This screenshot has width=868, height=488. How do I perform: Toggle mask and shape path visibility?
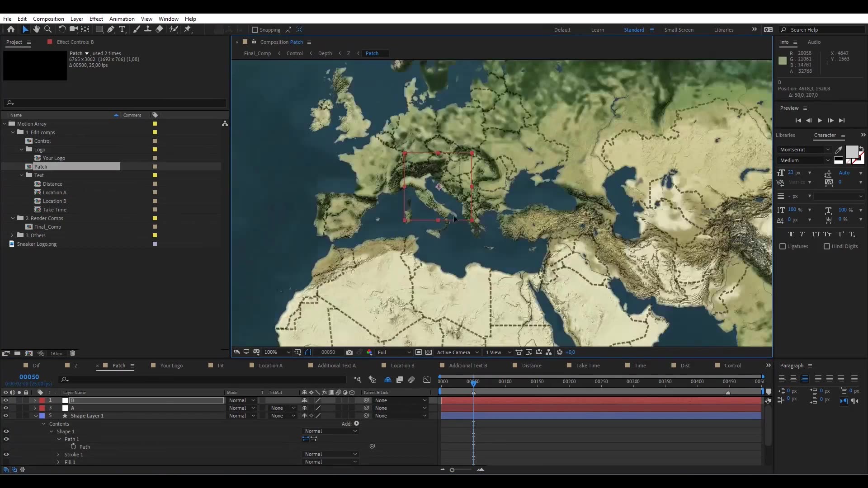(308, 352)
